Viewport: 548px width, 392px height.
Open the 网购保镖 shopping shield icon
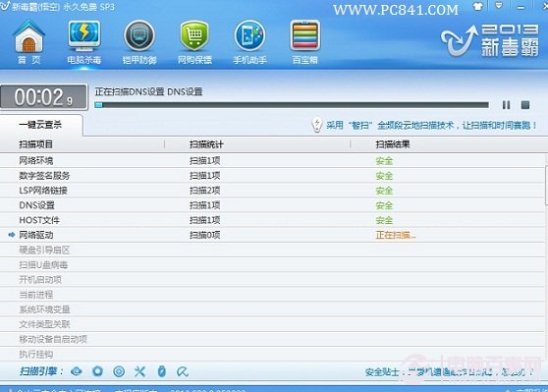[194, 42]
